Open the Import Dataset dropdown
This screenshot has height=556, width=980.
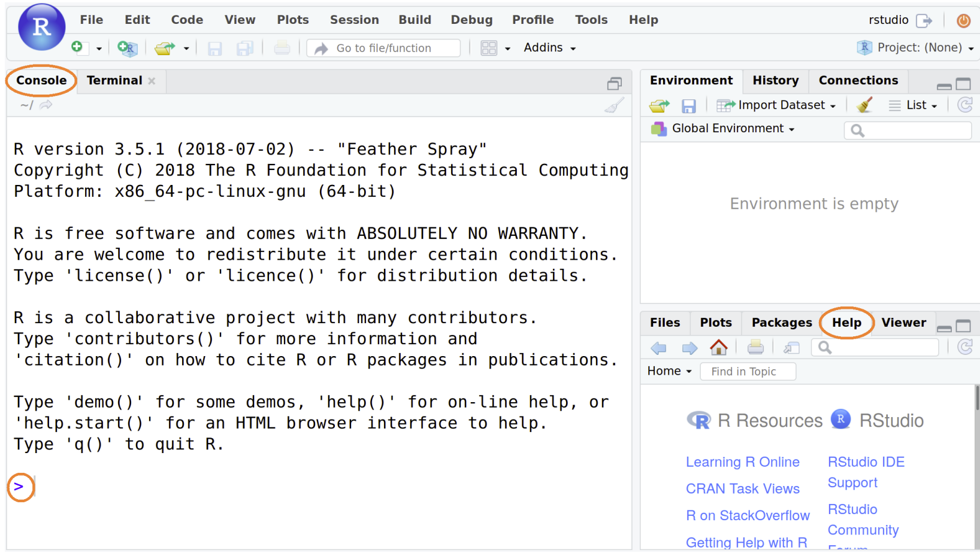coord(776,105)
